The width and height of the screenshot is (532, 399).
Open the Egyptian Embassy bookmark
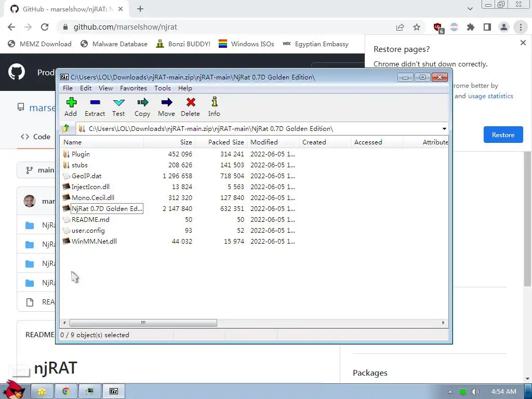click(315, 44)
